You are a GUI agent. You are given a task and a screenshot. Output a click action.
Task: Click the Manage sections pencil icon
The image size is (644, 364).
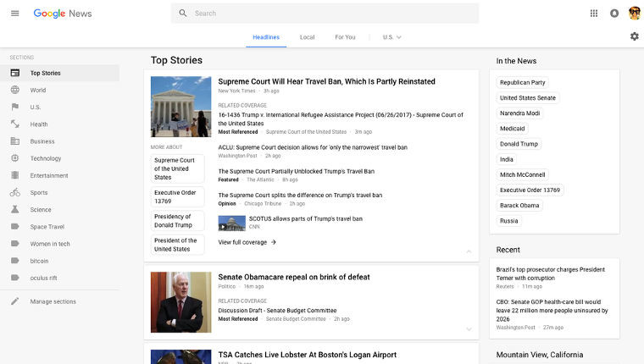pyautogui.click(x=14, y=301)
